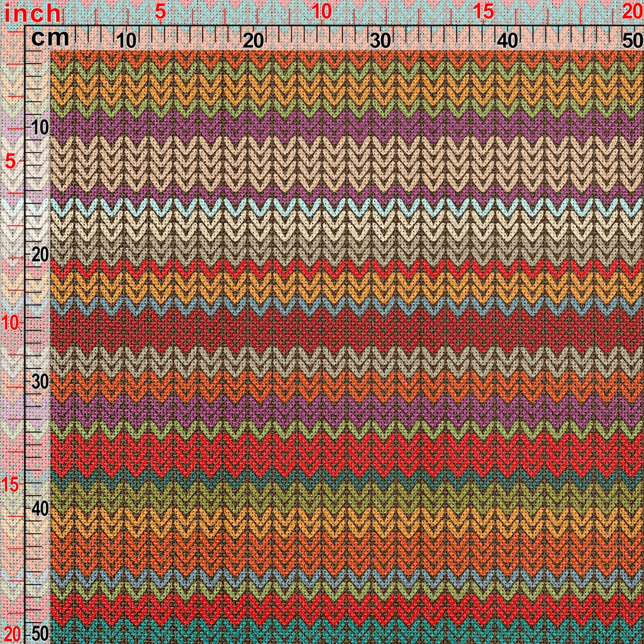
Task: Click the red "inch" unit label
Action: [x=33, y=14]
